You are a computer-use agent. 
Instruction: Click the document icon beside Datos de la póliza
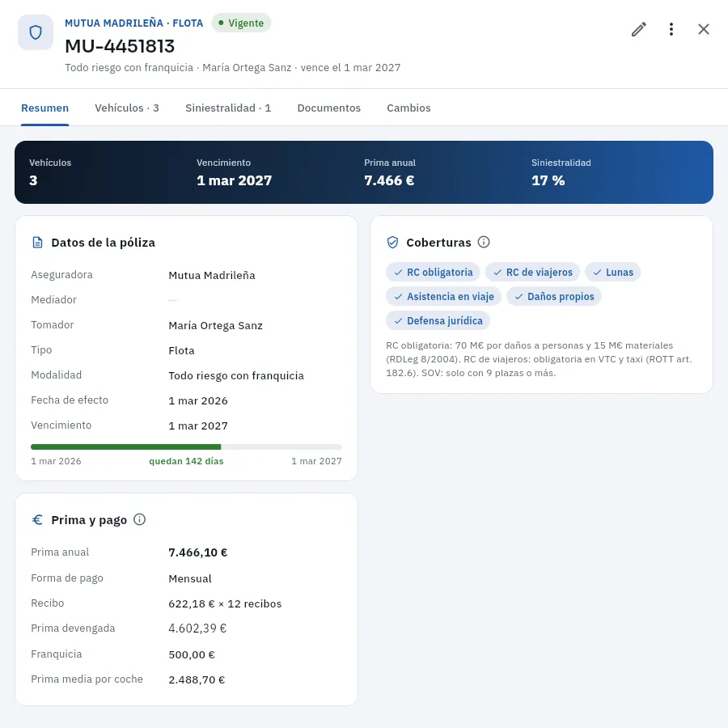coord(37,243)
